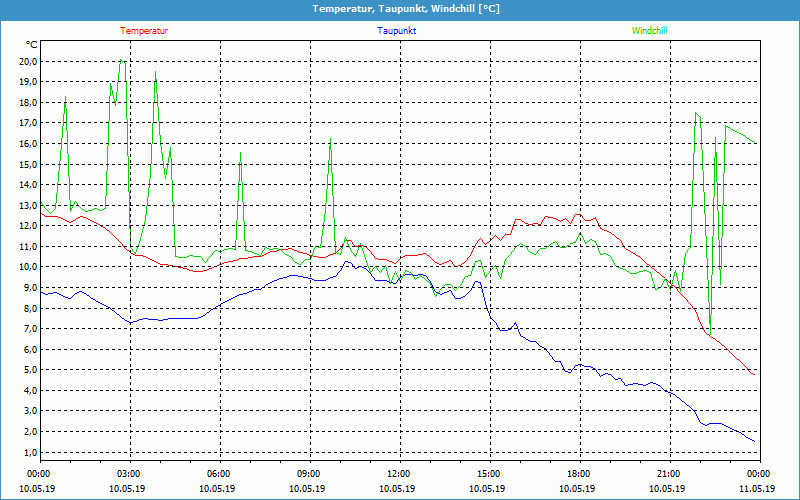Click the 6,0 y-axis value

click(31, 349)
